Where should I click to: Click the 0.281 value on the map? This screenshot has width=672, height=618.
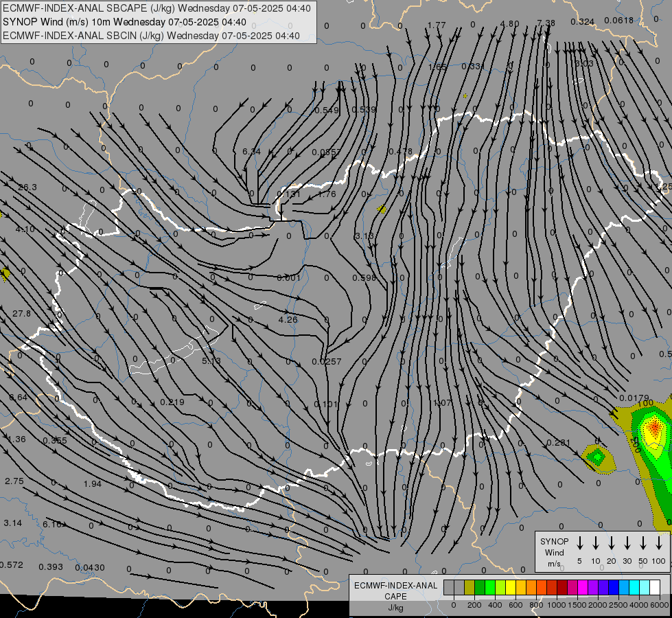pos(559,443)
